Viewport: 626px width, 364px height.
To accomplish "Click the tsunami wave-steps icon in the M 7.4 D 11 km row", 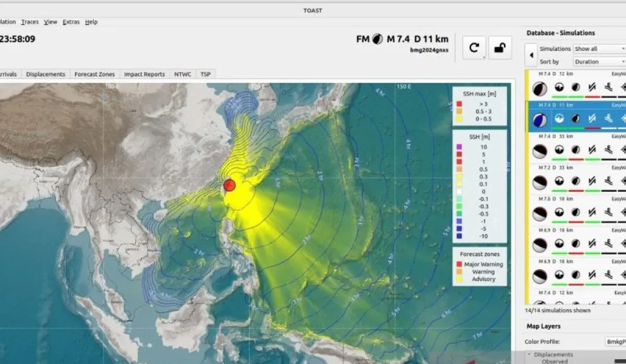I will click(x=609, y=118).
